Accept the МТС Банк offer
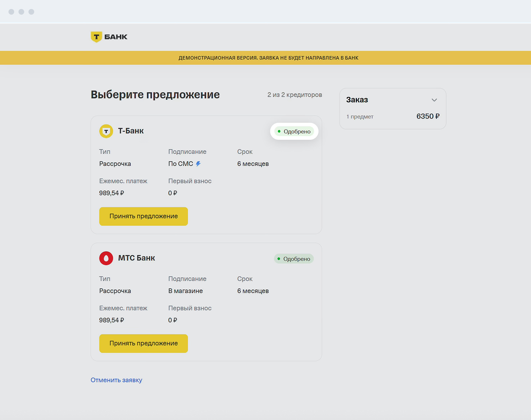This screenshot has width=531, height=420. (x=144, y=344)
